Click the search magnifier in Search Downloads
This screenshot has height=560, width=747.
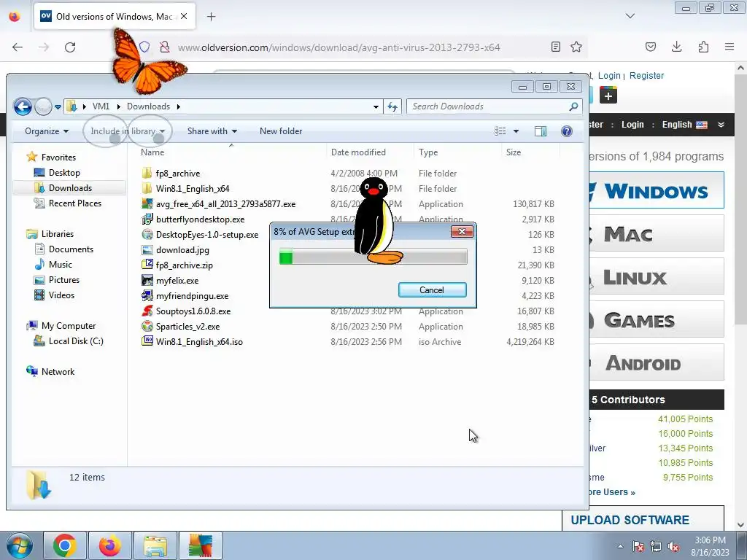point(573,106)
